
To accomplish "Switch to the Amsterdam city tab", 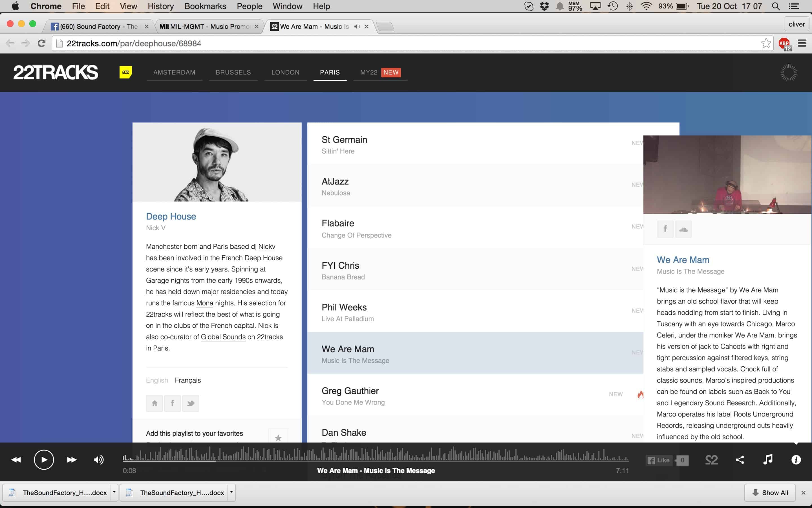I will point(174,72).
